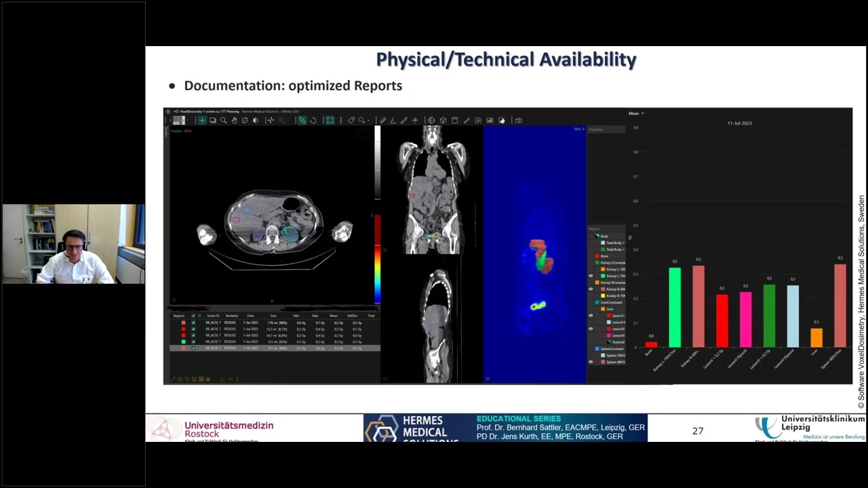868x488 pixels.
Task: Click the Mean column header in table
Action: pos(333,316)
